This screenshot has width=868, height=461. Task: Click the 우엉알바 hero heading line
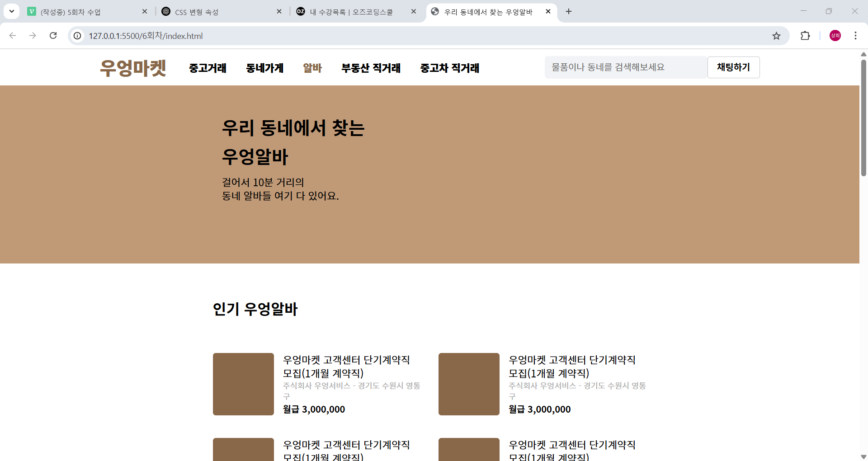(255, 157)
